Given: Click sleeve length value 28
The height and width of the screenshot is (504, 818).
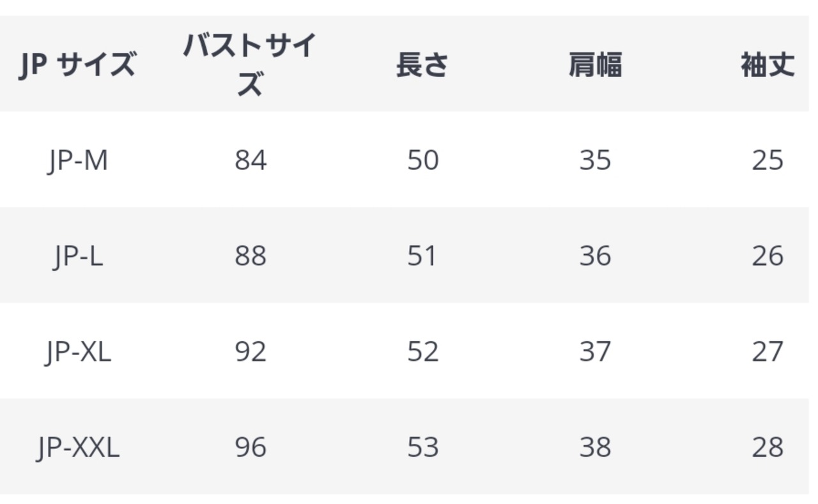Looking at the screenshot, I should tap(768, 447).
